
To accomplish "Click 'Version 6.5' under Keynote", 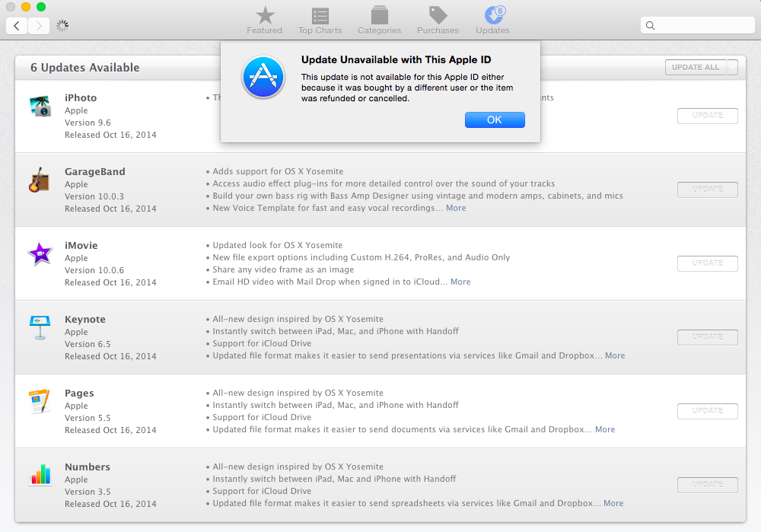I will pos(88,344).
